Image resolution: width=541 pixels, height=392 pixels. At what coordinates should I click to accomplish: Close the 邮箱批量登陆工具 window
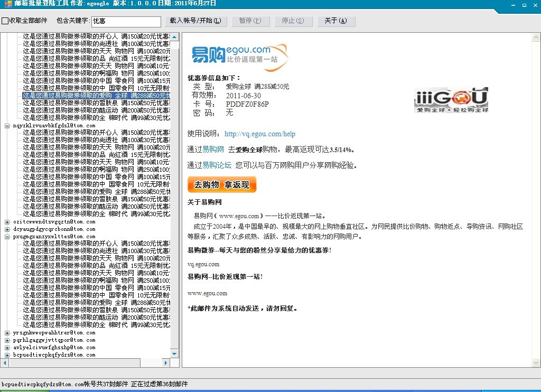(536, 5)
